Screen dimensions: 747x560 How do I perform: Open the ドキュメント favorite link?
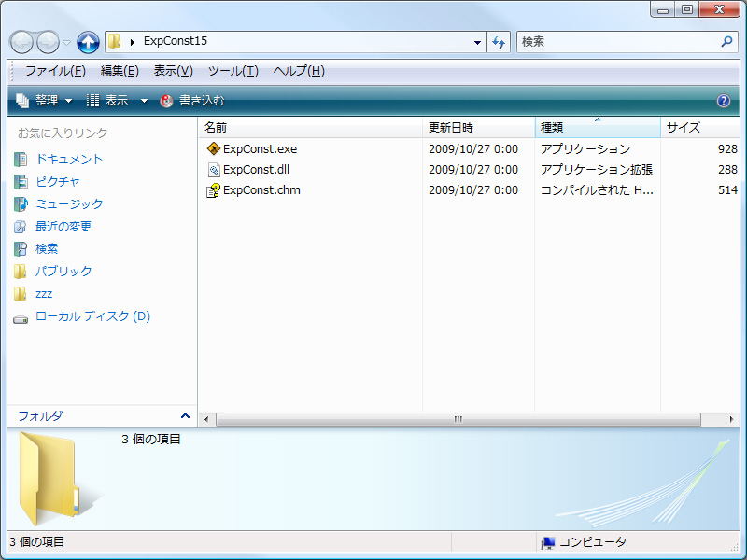(x=69, y=159)
